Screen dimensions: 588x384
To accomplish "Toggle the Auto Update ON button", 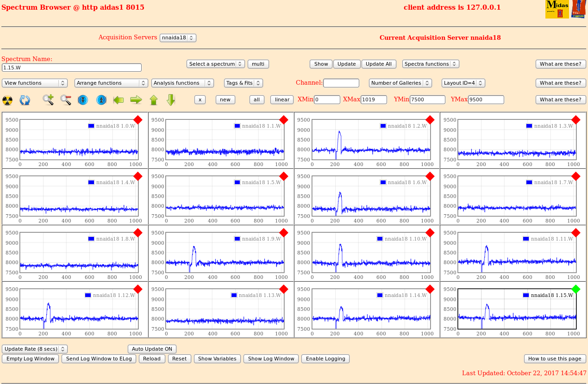I will pos(152,349).
